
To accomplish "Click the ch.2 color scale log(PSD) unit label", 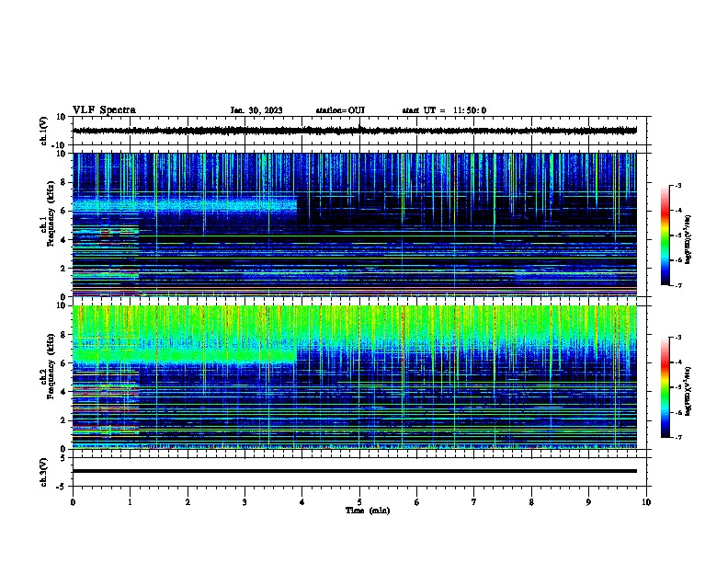I will (x=688, y=391).
